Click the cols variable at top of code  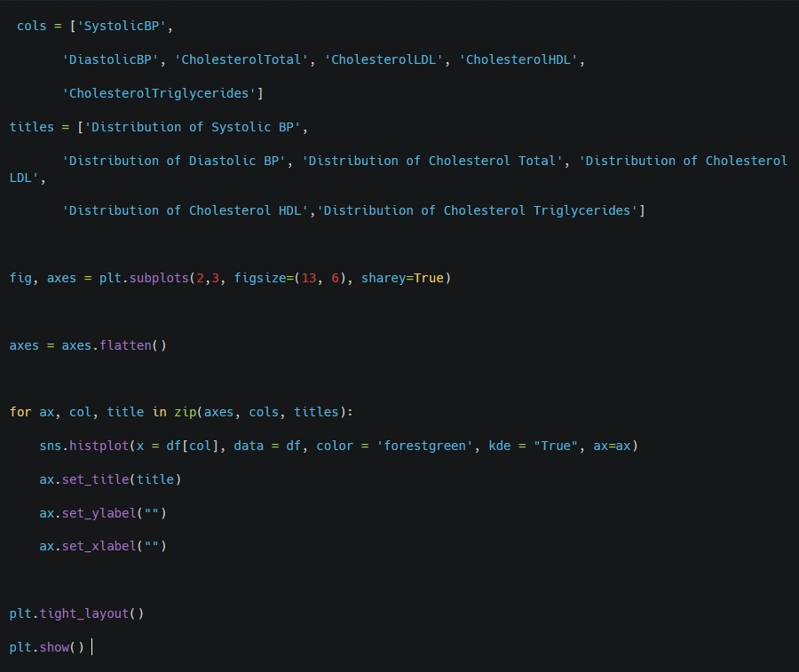[x=32, y=26]
